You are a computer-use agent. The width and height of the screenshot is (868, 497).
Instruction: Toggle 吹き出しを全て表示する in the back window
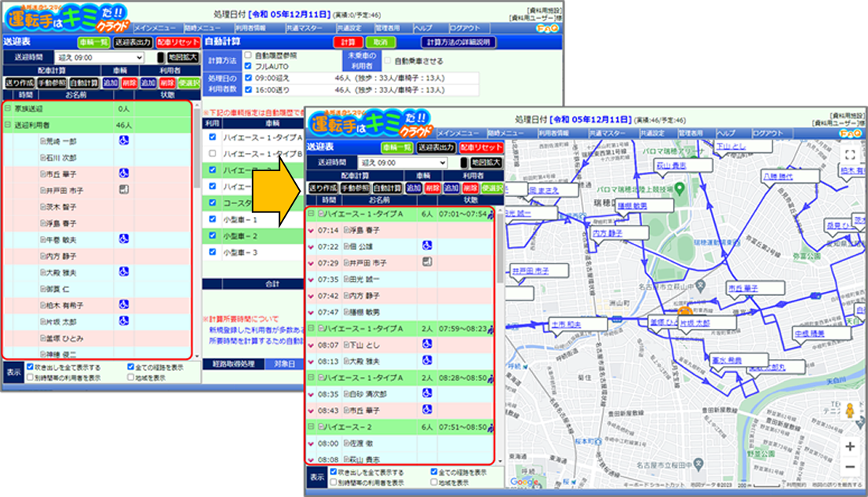pyautogui.click(x=31, y=367)
